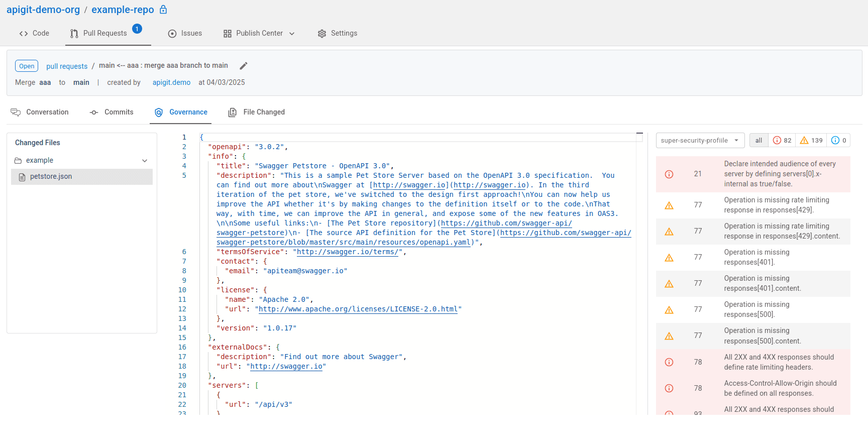The height and width of the screenshot is (448, 868).
Task: Click the Publish Center grid icon
Action: click(x=228, y=34)
